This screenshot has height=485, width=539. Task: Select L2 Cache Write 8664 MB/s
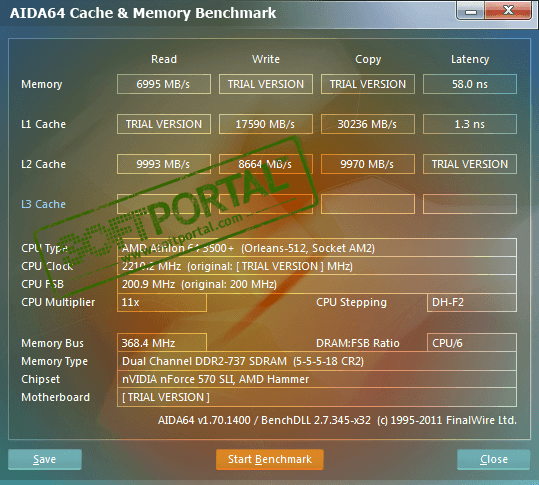(266, 164)
